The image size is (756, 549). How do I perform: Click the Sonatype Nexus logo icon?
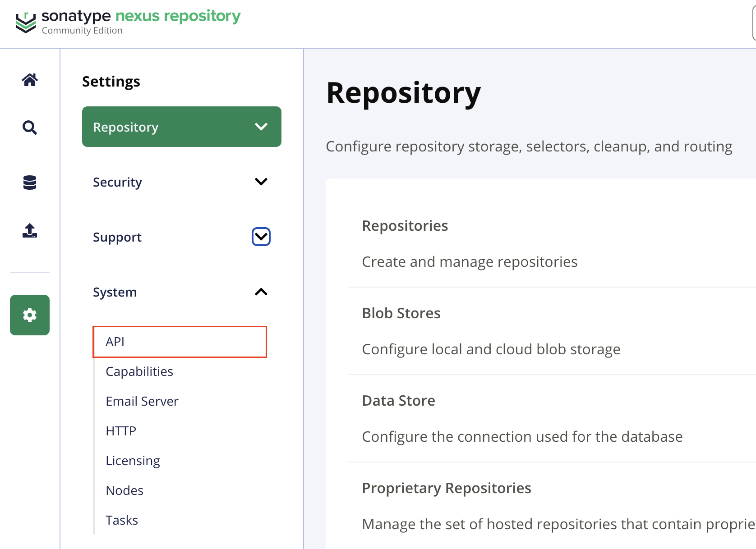(x=26, y=23)
